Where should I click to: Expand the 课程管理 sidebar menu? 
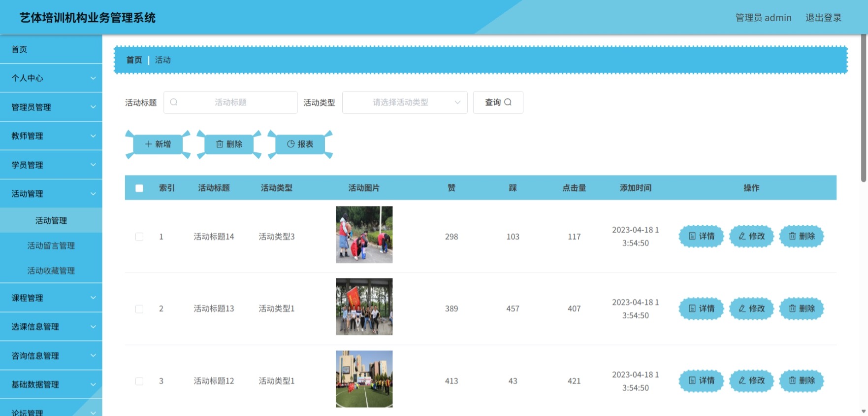[x=51, y=298]
